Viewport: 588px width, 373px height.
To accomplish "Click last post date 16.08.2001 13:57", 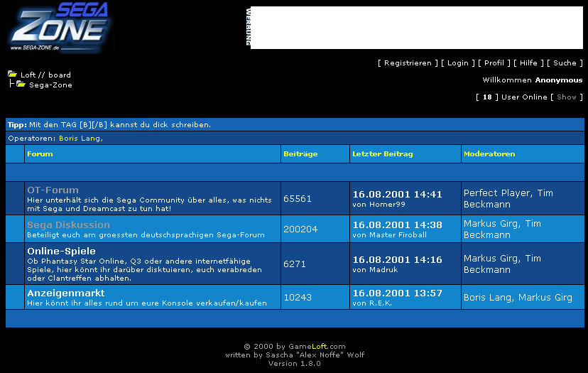I will point(397,293).
